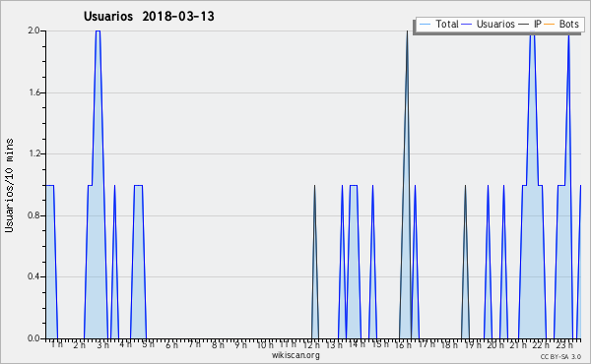Click the '3 h' x-axis label
This screenshot has width=591, height=364.
coord(102,344)
